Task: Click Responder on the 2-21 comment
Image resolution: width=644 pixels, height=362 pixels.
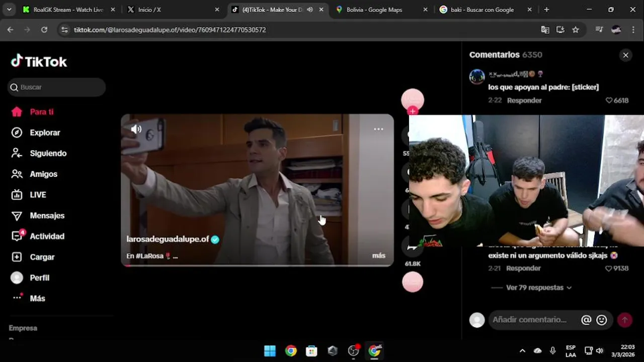Action: (523, 268)
